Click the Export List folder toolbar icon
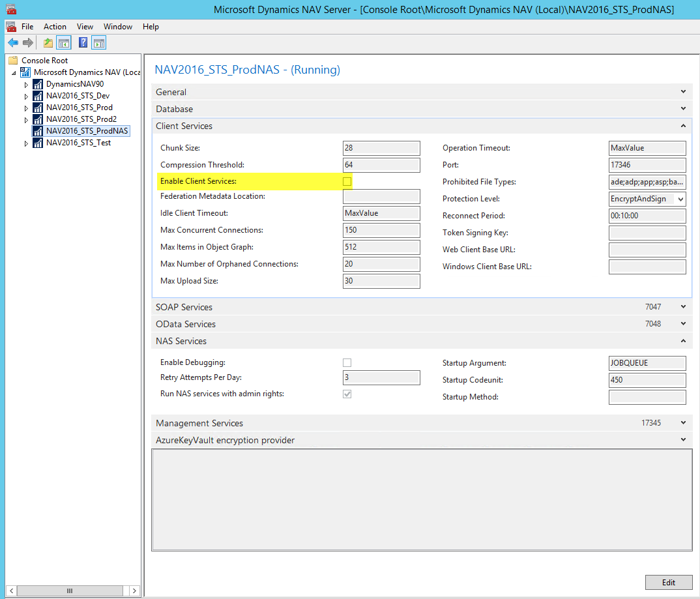This screenshot has width=700, height=599. click(47, 42)
